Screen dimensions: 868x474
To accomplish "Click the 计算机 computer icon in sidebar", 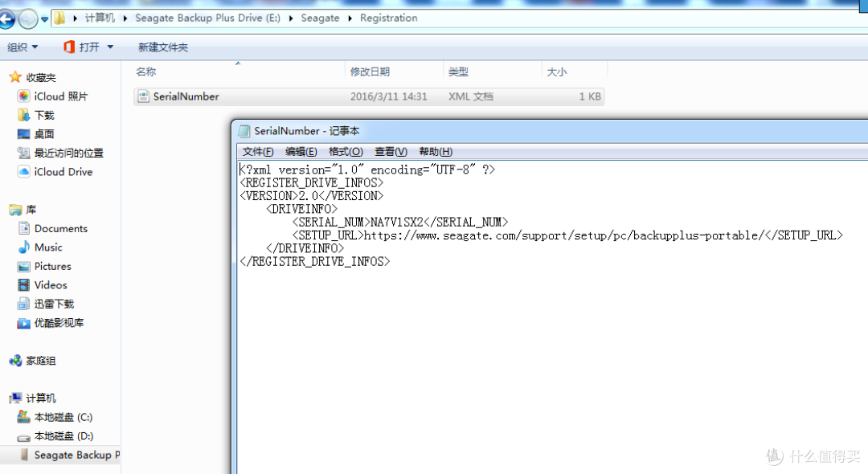I will (15, 398).
